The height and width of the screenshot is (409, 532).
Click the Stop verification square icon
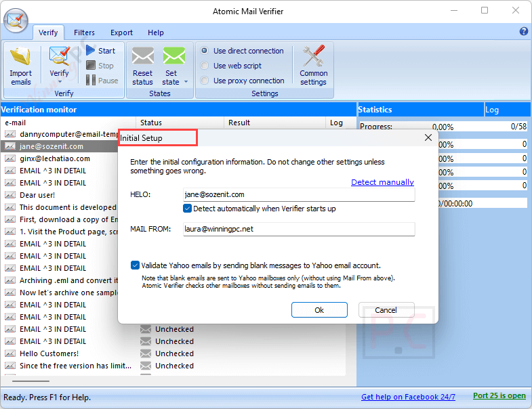pos(91,65)
